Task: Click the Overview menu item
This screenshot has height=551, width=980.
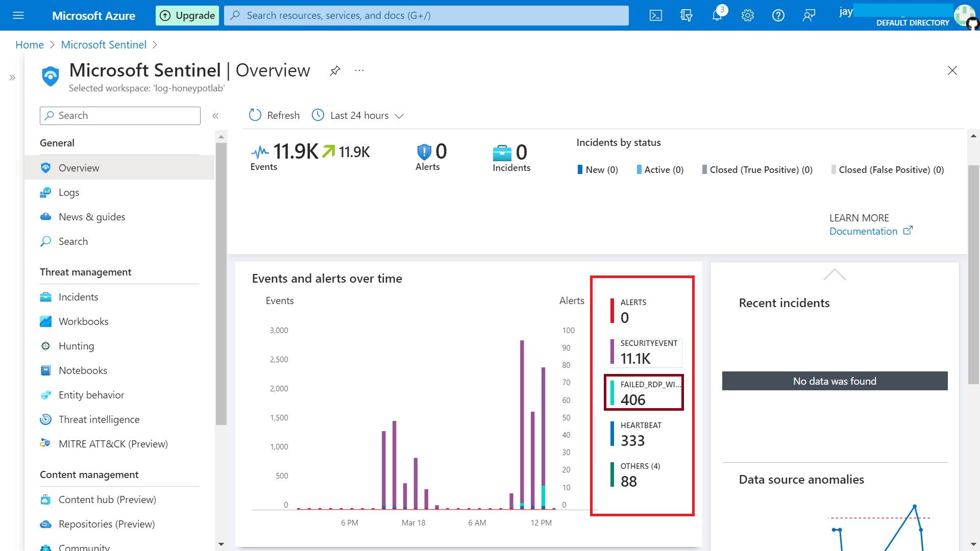Action: tap(79, 167)
